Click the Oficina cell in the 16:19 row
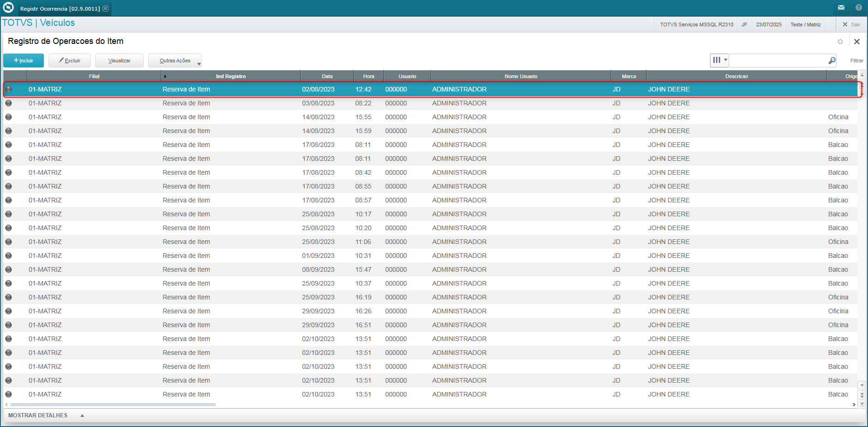Viewport: 868px width, 427px height. pos(838,297)
